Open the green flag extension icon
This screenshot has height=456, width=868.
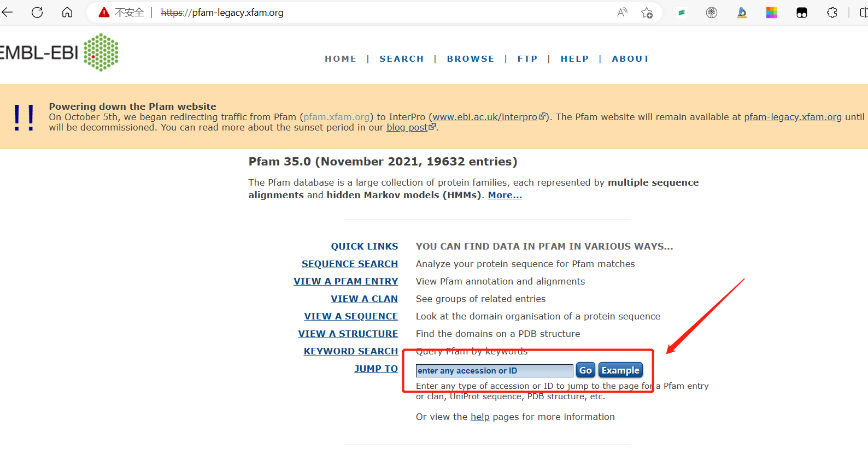pos(682,13)
